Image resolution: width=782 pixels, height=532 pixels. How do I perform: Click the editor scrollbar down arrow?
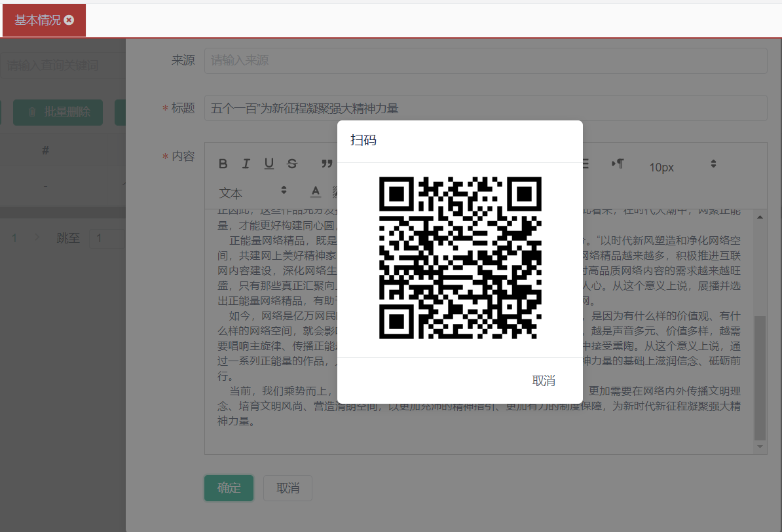tap(760, 447)
